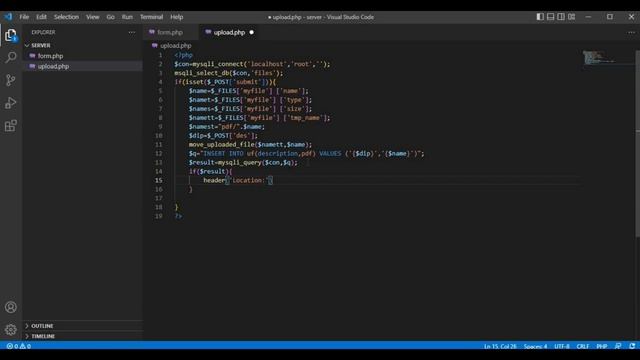Viewport: 640px width, 360px height.
Task: Open the Help menu
Action: tap(177, 17)
